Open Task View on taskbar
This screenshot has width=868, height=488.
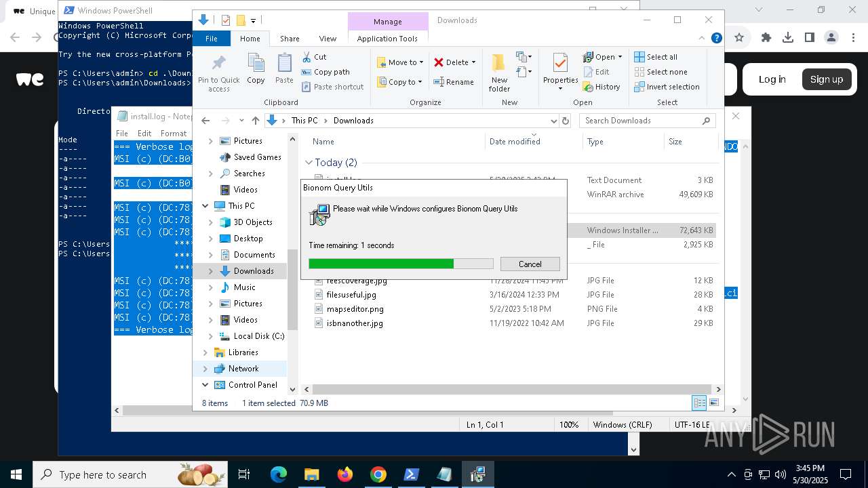pyautogui.click(x=245, y=474)
